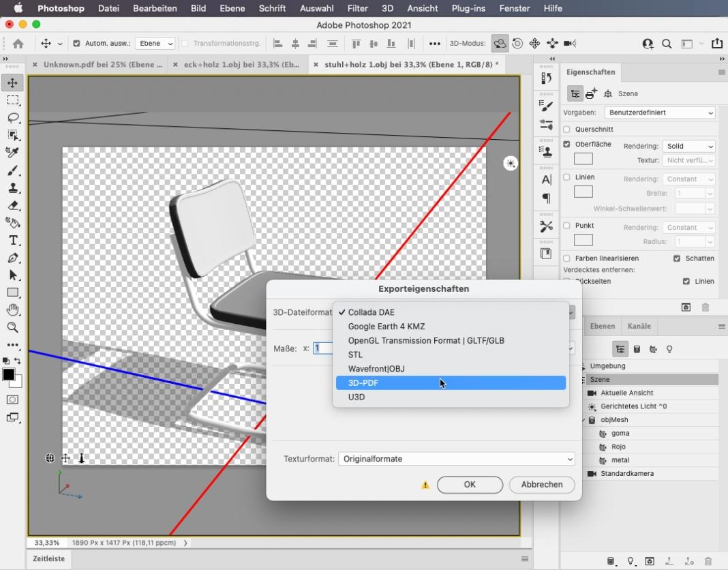
Task: Open the Paragraph panel icon
Action: click(547, 198)
